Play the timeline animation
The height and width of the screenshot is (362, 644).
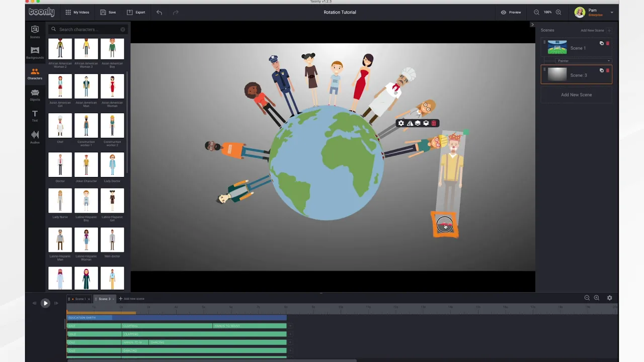point(45,303)
